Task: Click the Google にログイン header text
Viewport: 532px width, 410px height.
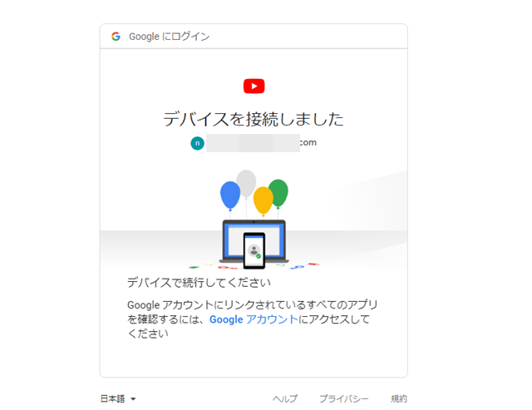Action: coord(170,37)
